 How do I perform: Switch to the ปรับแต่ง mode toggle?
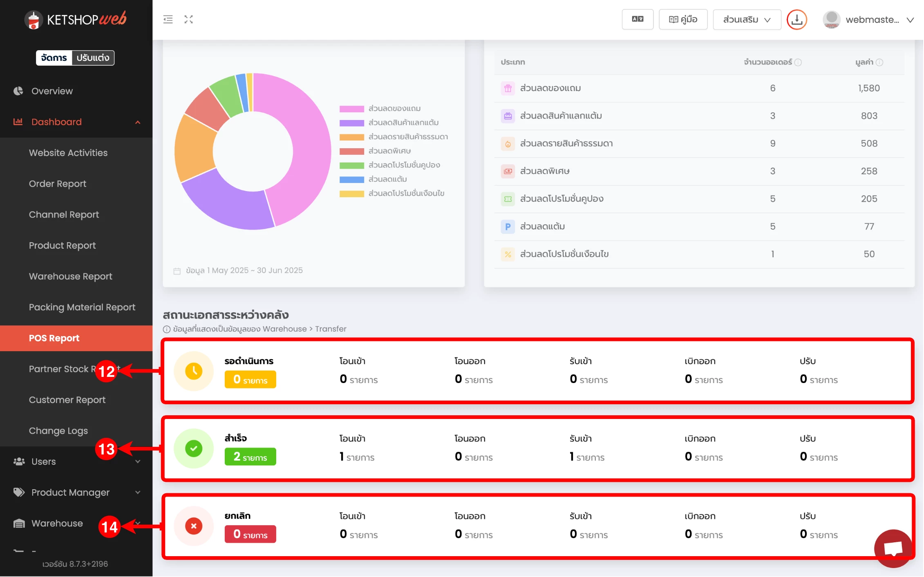93,58
